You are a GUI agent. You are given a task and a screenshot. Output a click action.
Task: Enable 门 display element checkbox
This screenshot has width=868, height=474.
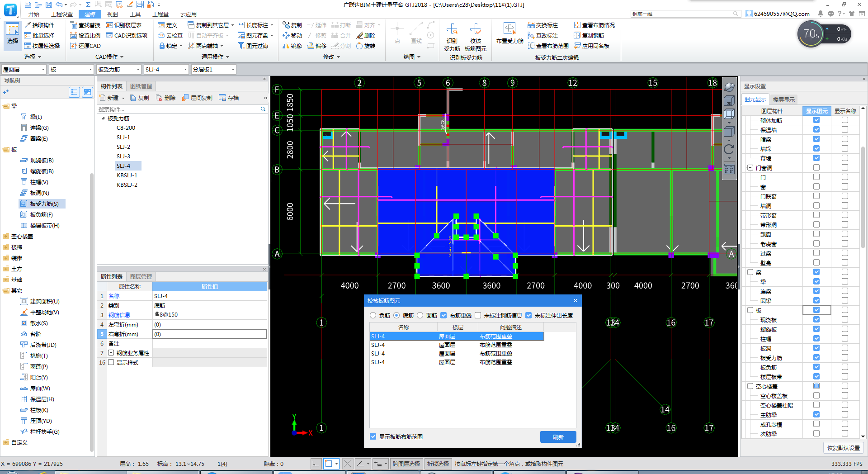(816, 177)
